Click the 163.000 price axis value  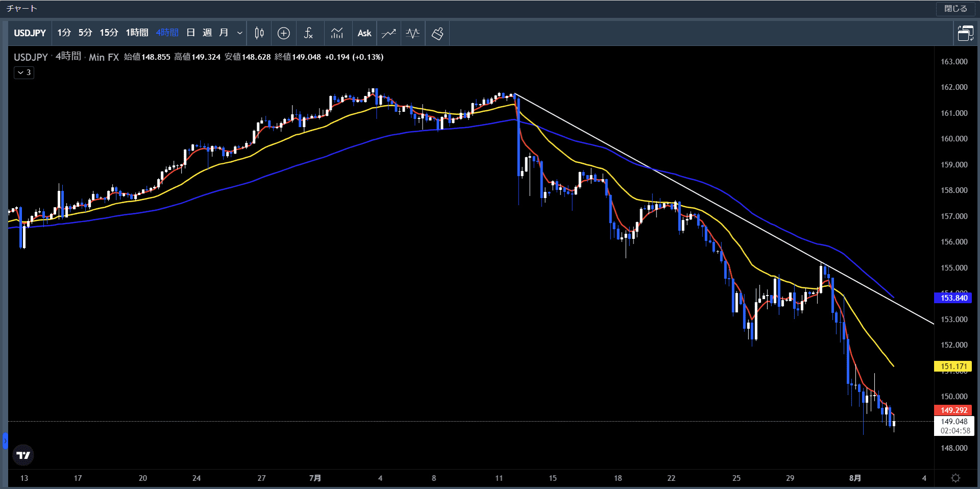[954, 62]
